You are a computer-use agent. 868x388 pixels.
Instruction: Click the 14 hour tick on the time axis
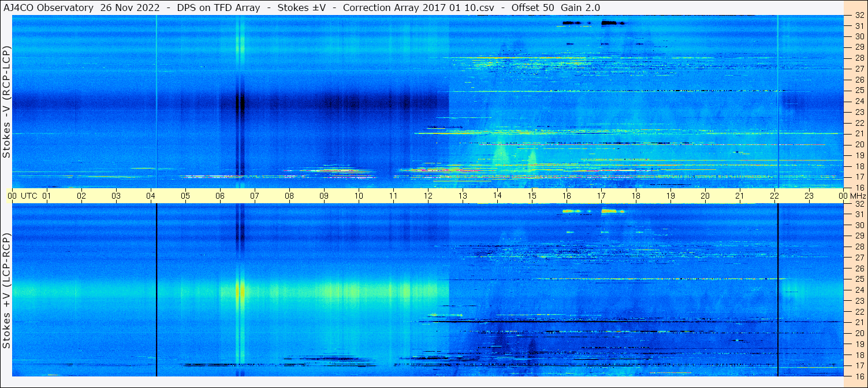tap(497, 196)
